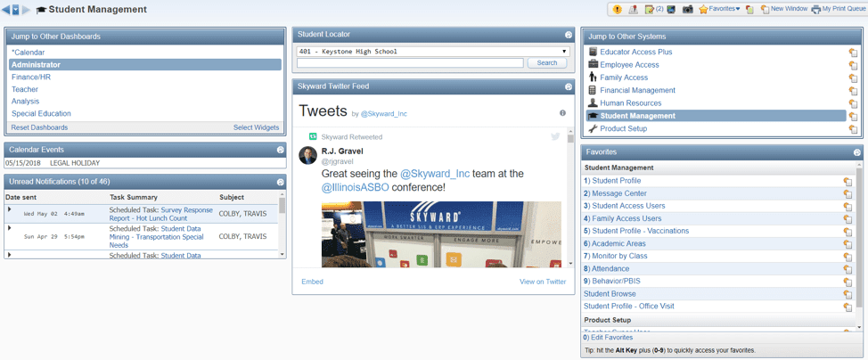
Task: Click the back navigation arrow
Action: tap(8, 10)
